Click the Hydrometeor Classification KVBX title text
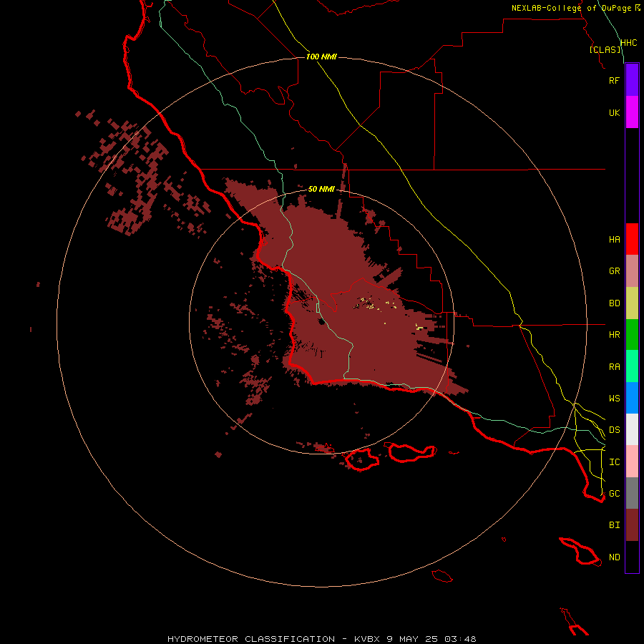Image resolution: width=644 pixels, height=644 pixels. 321,639
